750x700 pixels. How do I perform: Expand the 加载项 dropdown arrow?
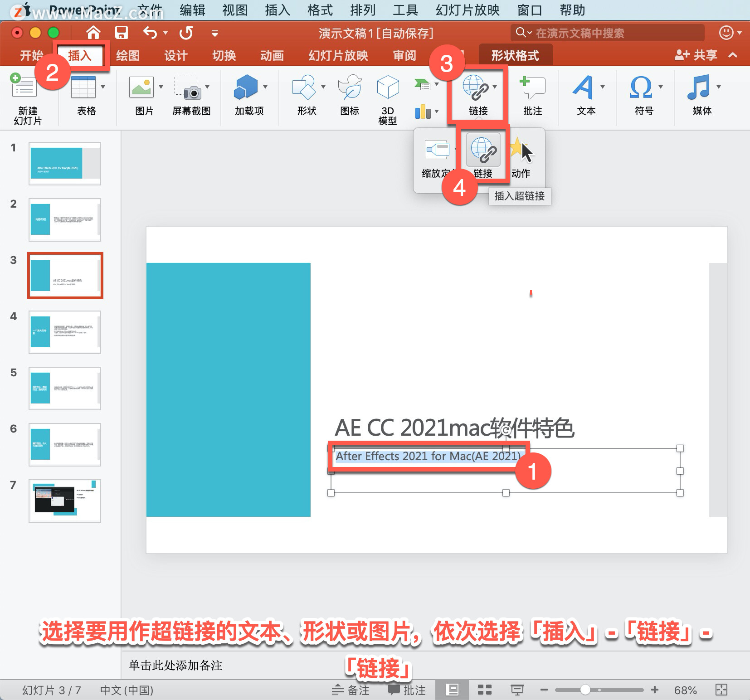tap(265, 87)
